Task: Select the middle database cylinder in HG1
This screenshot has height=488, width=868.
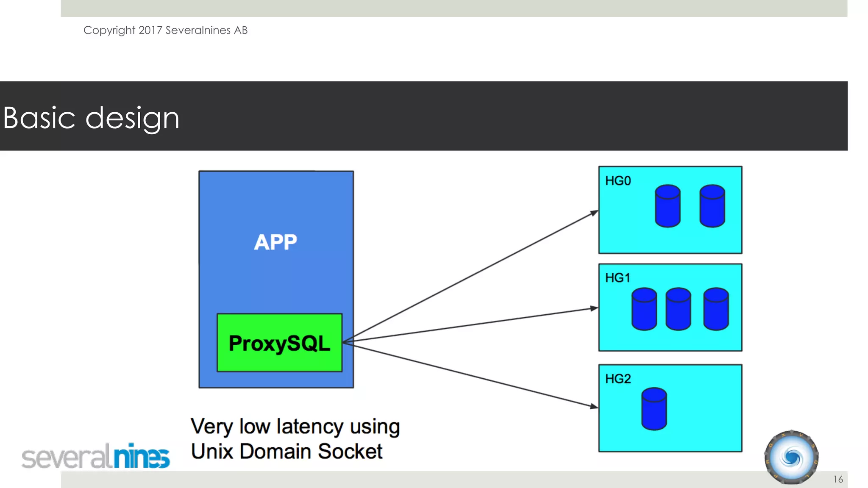Action: coord(678,309)
